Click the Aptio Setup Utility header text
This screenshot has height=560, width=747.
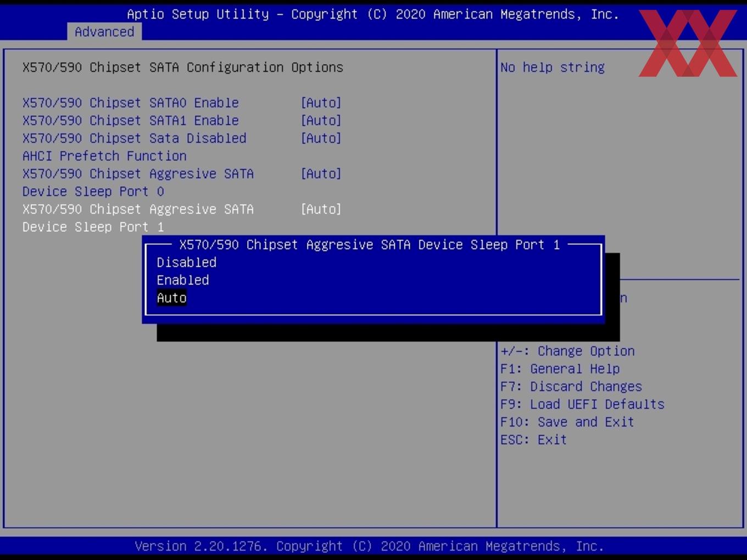[x=373, y=14]
